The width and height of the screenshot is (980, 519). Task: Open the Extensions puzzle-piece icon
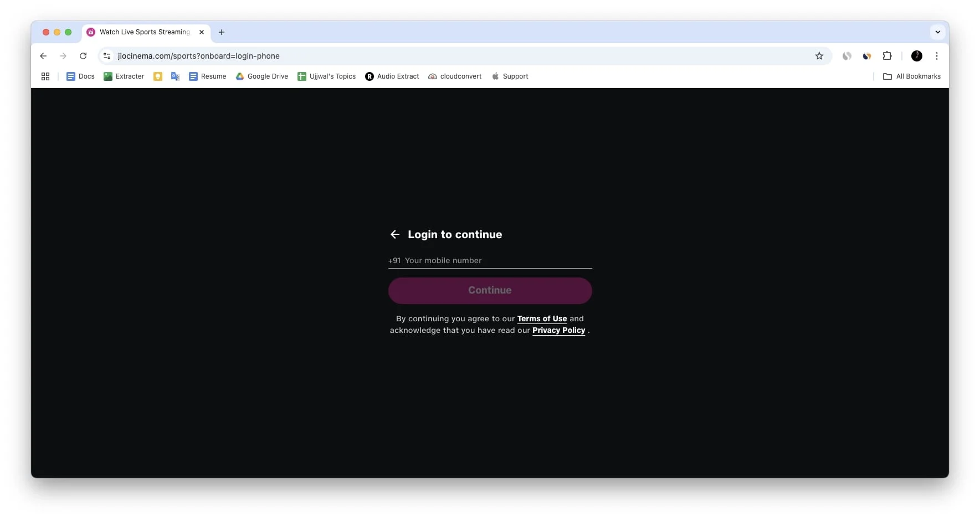[x=887, y=56]
